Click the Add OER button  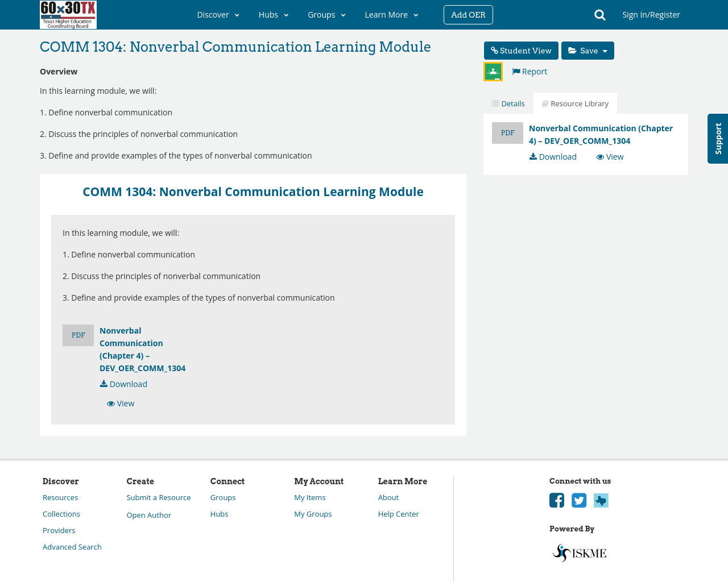pos(468,14)
